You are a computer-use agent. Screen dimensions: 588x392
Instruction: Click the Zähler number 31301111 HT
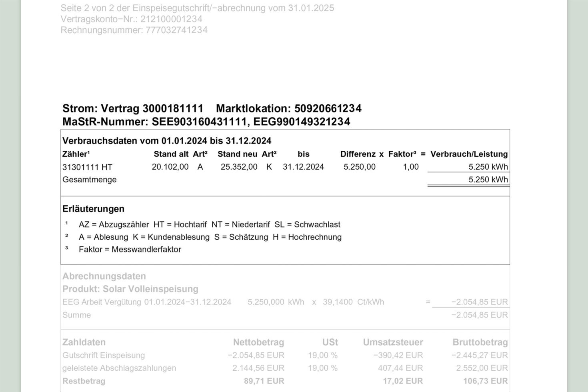click(87, 167)
